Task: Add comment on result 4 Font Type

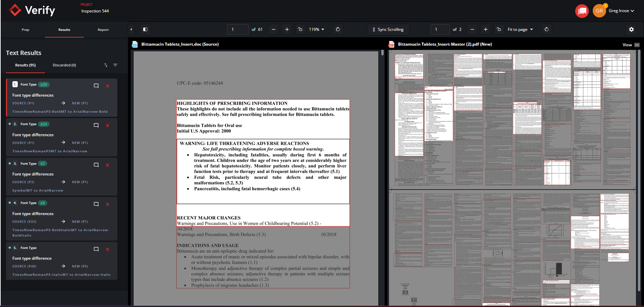Action: click(x=96, y=204)
